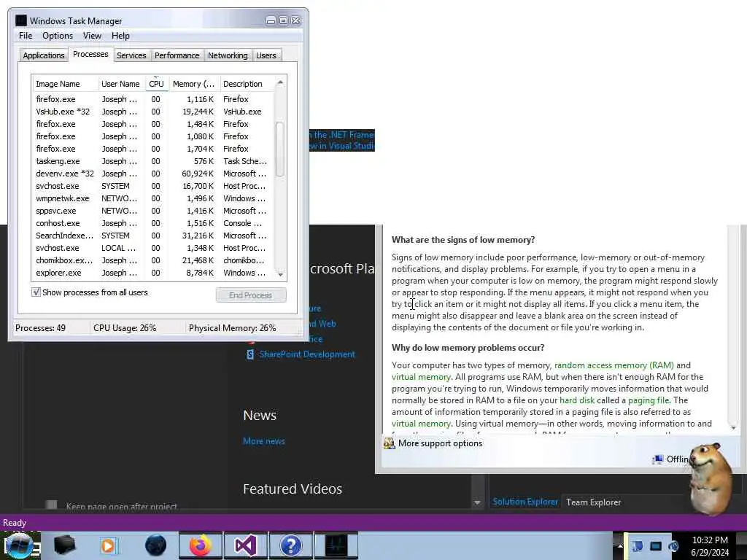
Task: Show hidden system tray icons
Action: 620,545
